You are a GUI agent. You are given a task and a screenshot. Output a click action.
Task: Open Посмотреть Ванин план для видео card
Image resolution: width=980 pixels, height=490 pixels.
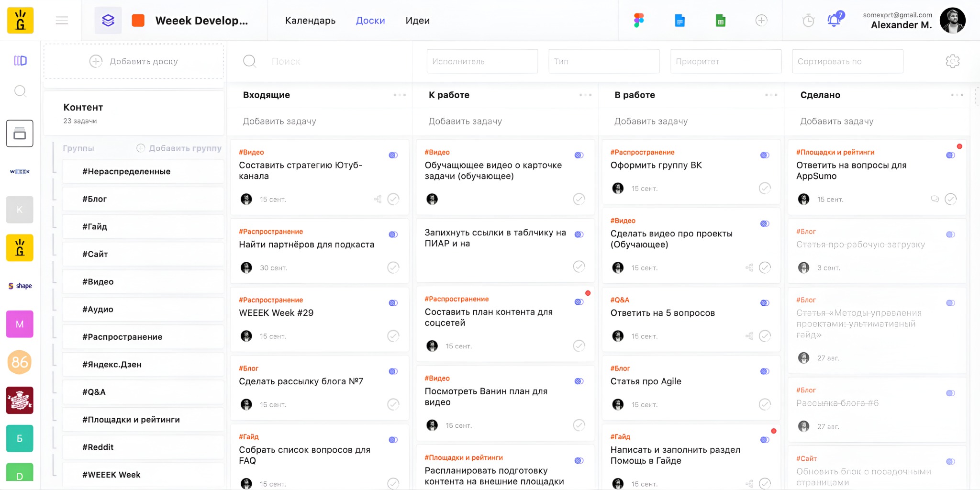pyautogui.click(x=505, y=403)
